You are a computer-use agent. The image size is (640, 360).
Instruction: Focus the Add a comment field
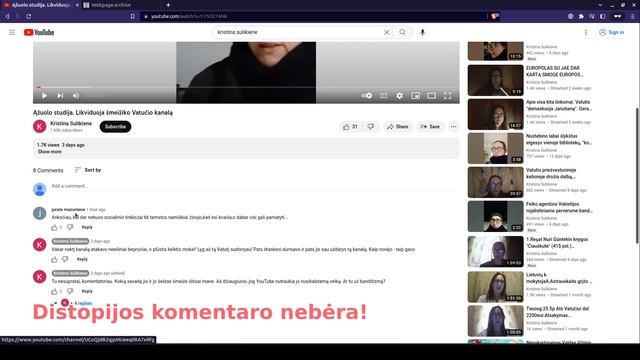(x=253, y=186)
